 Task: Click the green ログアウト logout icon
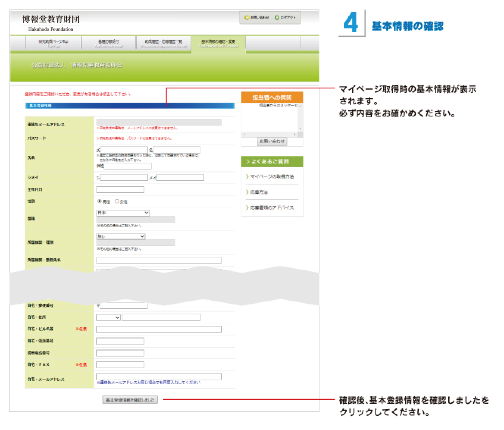pyautogui.click(x=277, y=17)
